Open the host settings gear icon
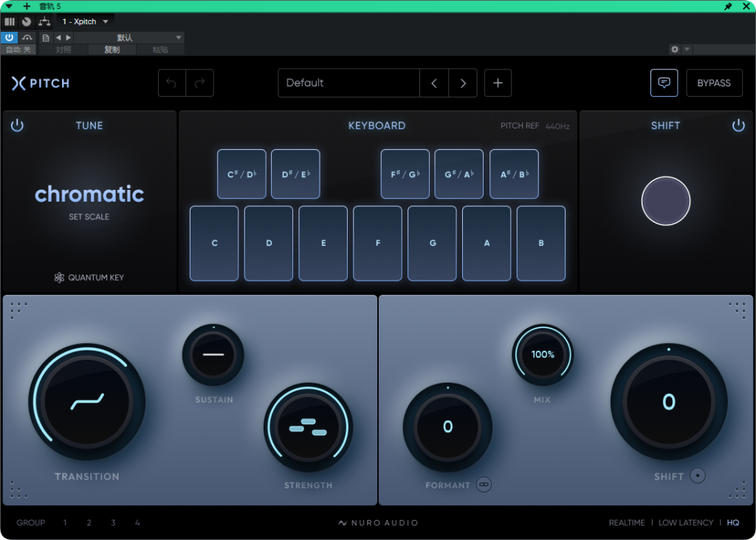 pyautogui.click(x=675, y=49)
